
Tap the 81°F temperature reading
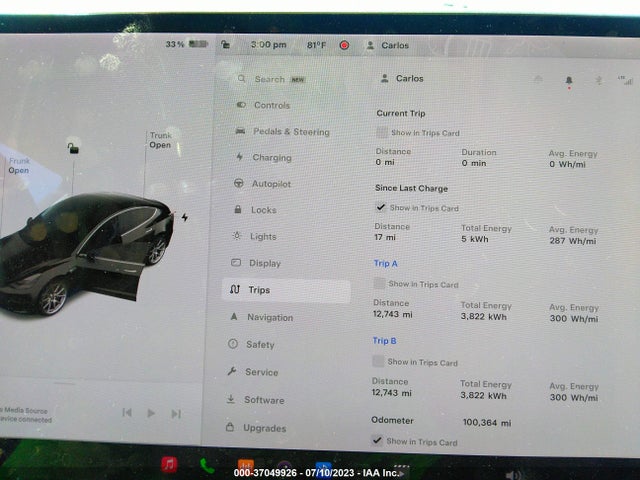(x=316, y=45)
